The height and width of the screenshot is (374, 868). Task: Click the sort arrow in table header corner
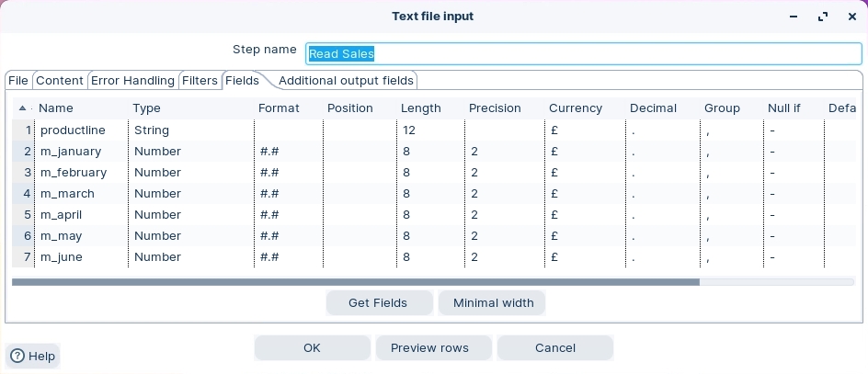click(23, 108)
